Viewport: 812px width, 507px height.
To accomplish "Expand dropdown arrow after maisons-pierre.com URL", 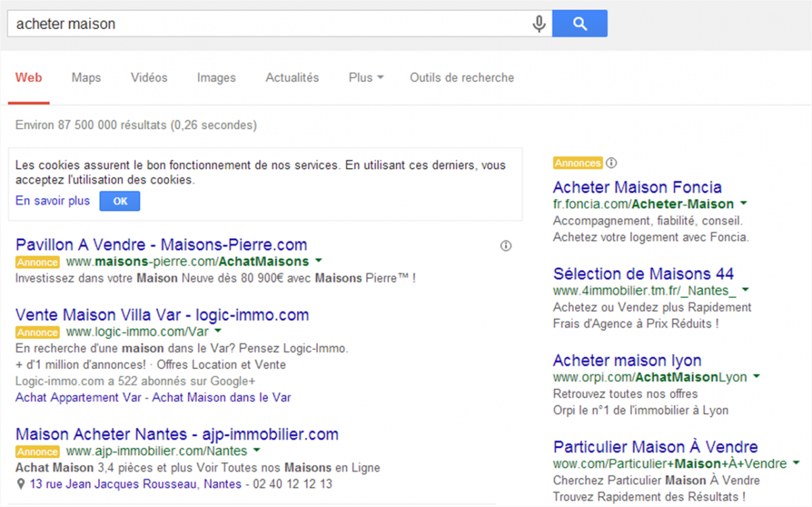I will [x=318, y=261].
